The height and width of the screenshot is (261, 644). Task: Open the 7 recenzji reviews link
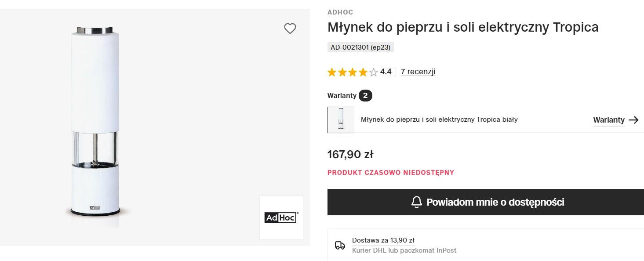[418, 72]
